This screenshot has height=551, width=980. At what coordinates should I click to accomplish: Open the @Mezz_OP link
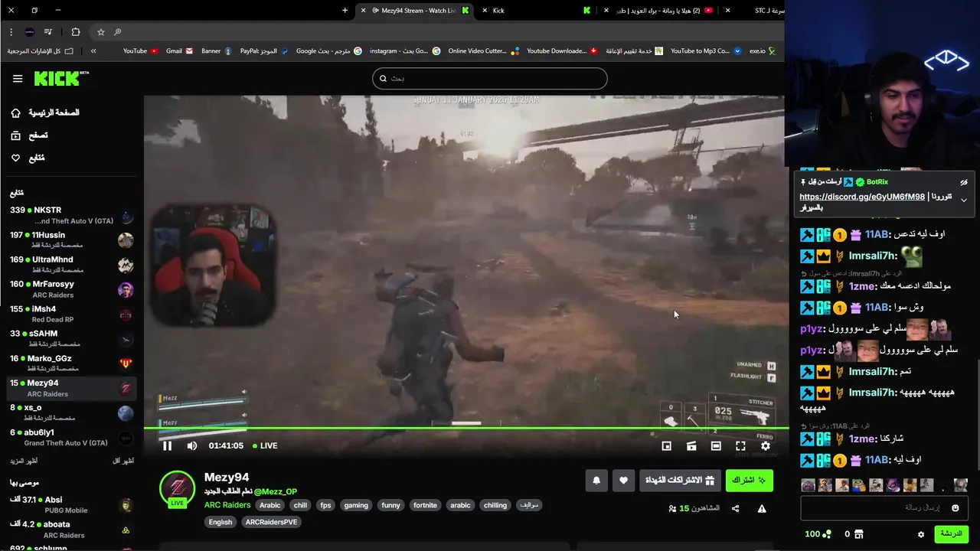[276, 491]
